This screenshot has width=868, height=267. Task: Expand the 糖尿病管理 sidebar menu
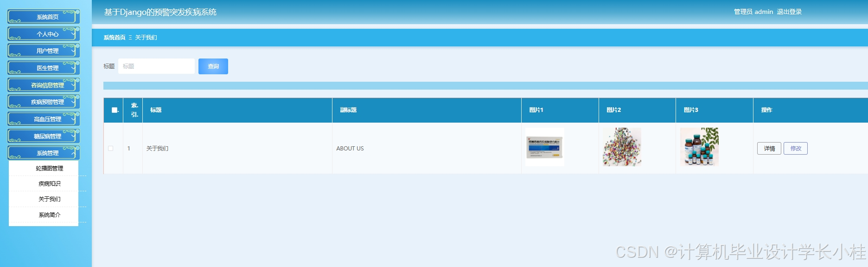tap(44, 136)
